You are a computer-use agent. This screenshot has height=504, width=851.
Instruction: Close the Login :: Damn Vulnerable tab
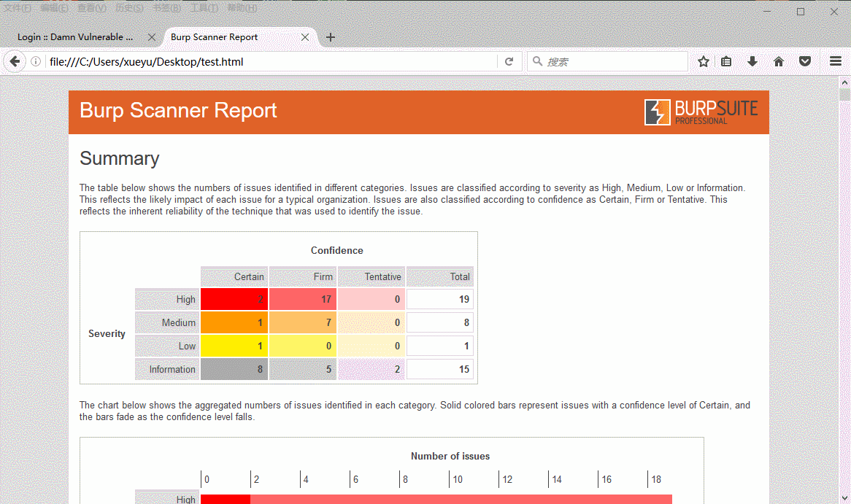click(x=151, y=37)
